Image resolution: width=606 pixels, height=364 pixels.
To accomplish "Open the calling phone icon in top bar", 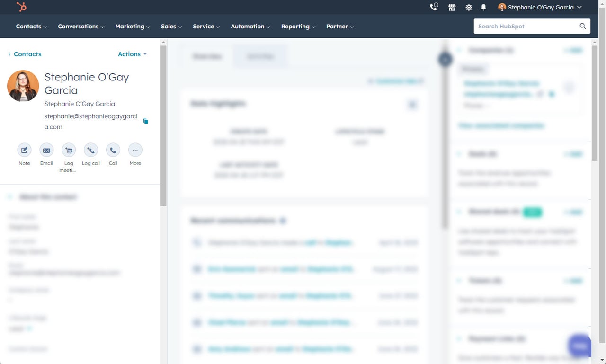I will click(434, 7).
